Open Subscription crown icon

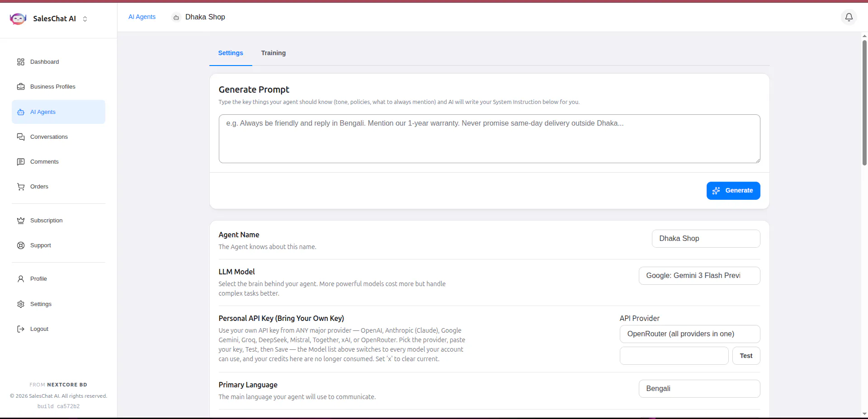click(x=21, y=221)
